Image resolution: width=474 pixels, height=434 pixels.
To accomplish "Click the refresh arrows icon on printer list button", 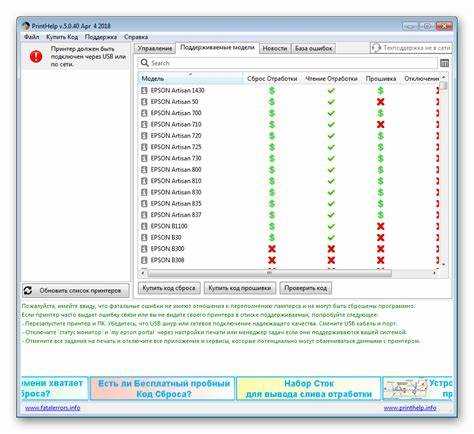I will (x=28, y=290).
